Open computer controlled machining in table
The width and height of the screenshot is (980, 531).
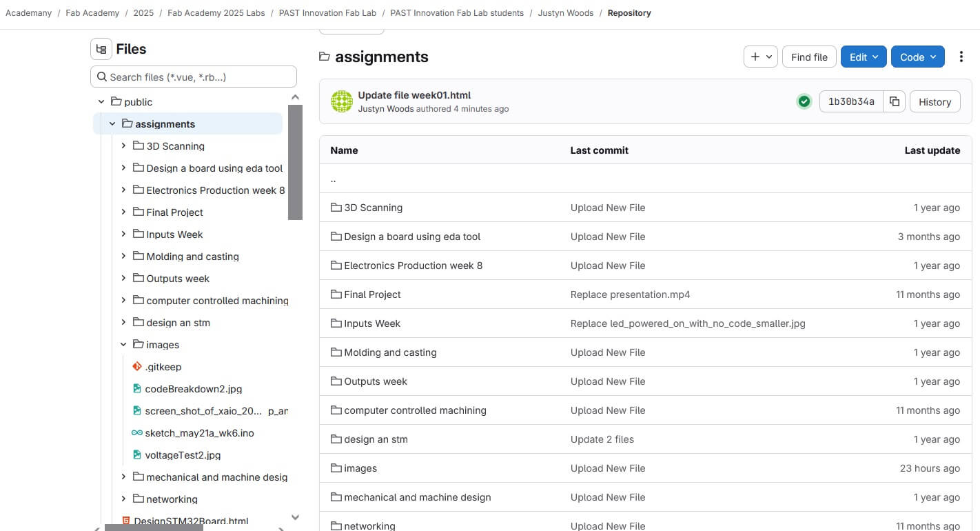tap(415, 410)
